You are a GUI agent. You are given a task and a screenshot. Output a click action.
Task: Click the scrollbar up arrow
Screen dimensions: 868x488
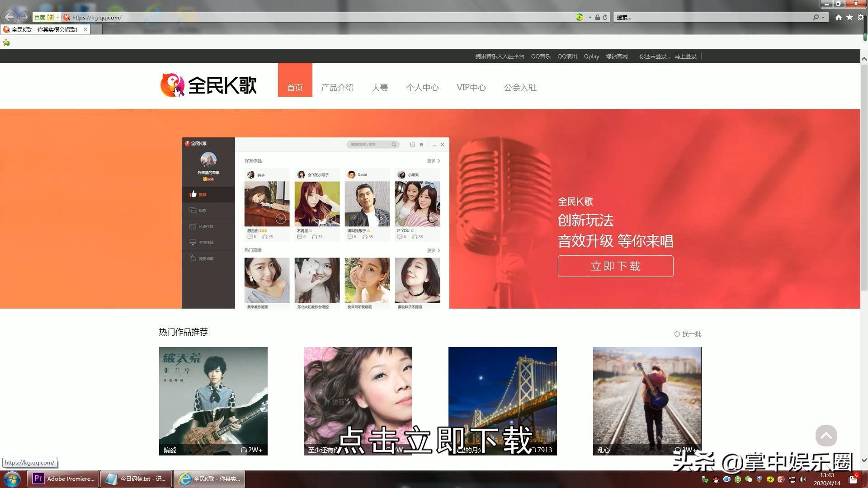pos(864,59)
